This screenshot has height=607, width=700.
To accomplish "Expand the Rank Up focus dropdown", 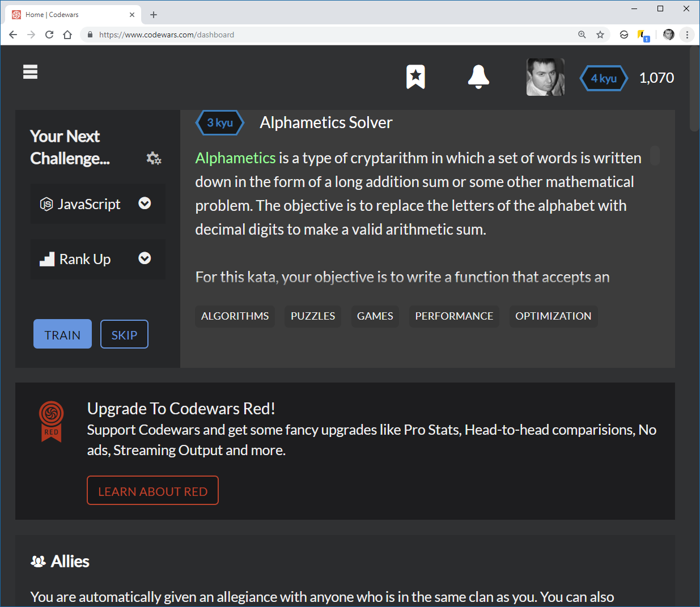I will [98, 259].
